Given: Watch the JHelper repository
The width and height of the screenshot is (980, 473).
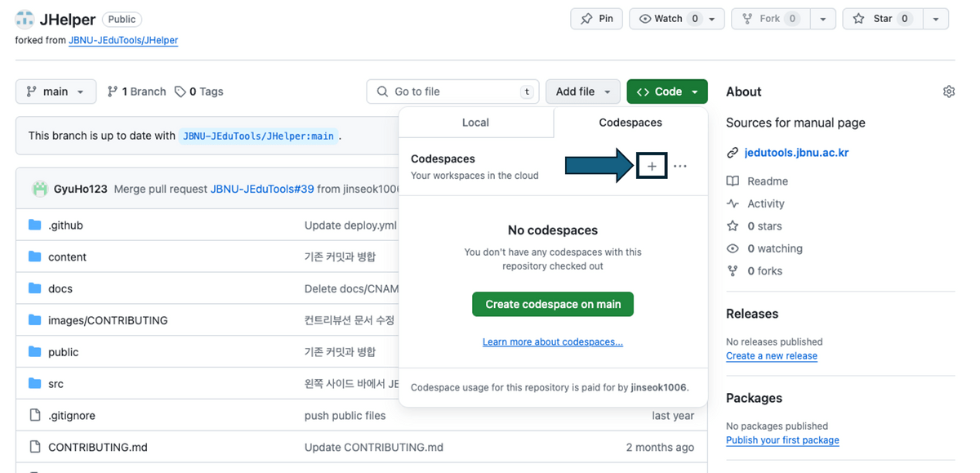Looking at the screenshot, I should 670,18.
